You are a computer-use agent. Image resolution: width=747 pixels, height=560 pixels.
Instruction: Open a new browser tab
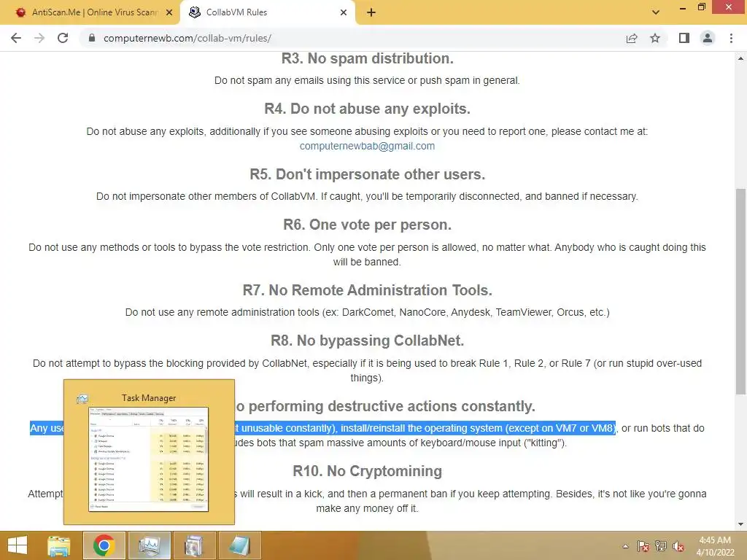(x=371, y=12)
